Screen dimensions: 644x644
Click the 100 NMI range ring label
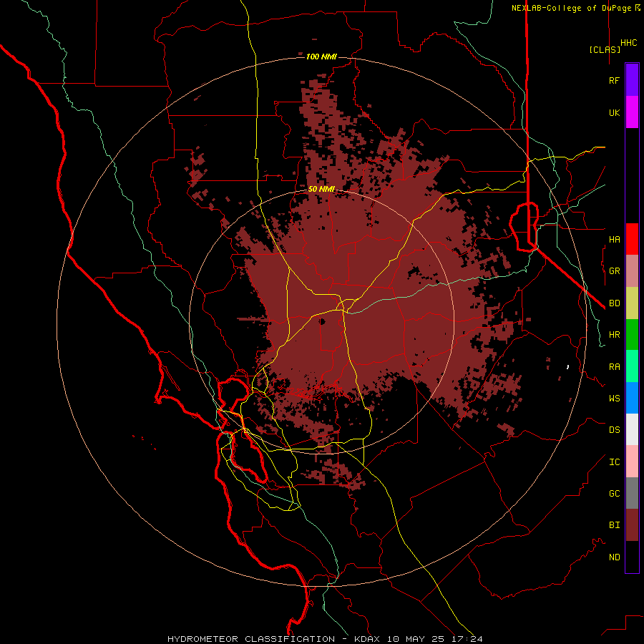click(x=321, y=57)
